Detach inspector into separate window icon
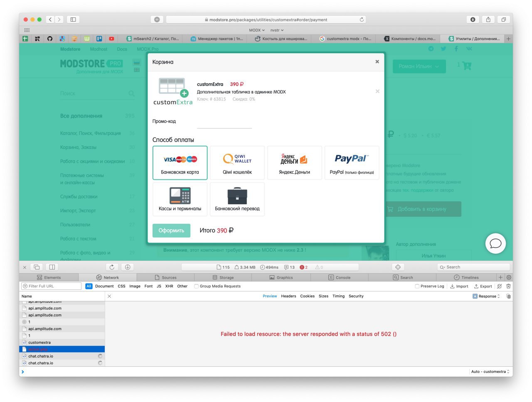Viewport: 532px width, 402px height. (x=37, y=267)
